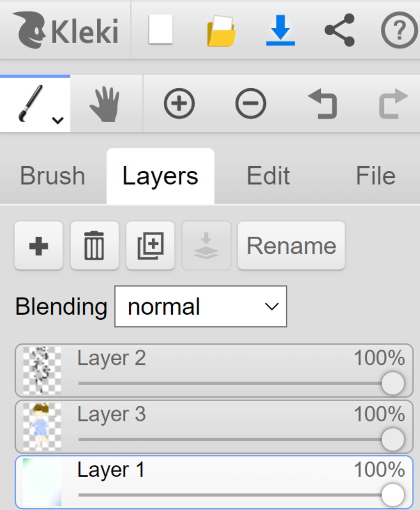The width and height of the screenshot is (420, 510).
Task: Open the File tab
Action: click(x=375, y=176)
